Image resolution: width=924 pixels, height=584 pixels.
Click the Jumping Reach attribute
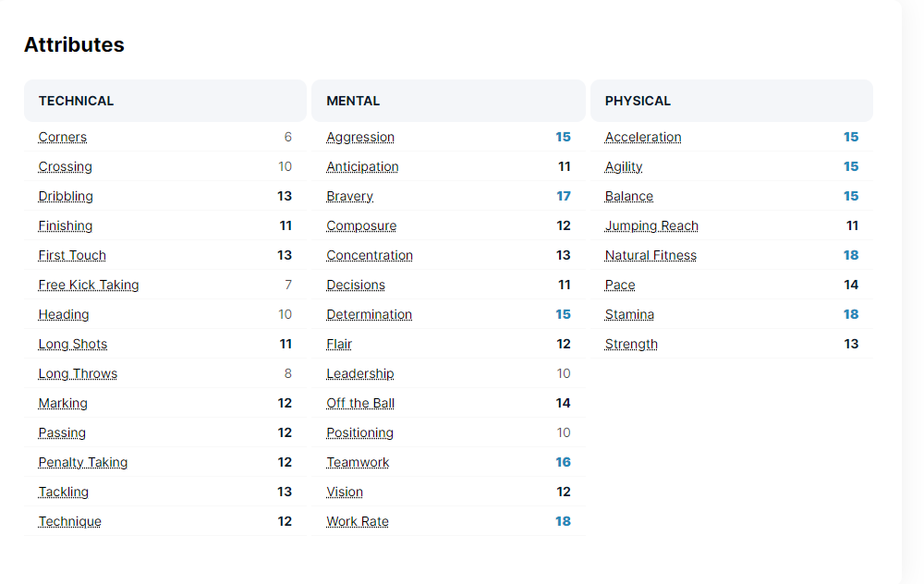[x=651, y=226]
